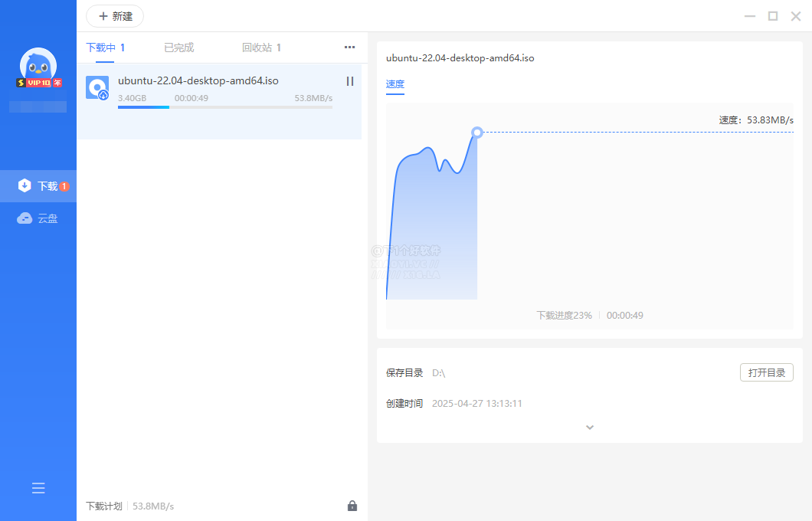
Task: Open 云盘 cloud drive in sidebar
Action: coord(38,218)
